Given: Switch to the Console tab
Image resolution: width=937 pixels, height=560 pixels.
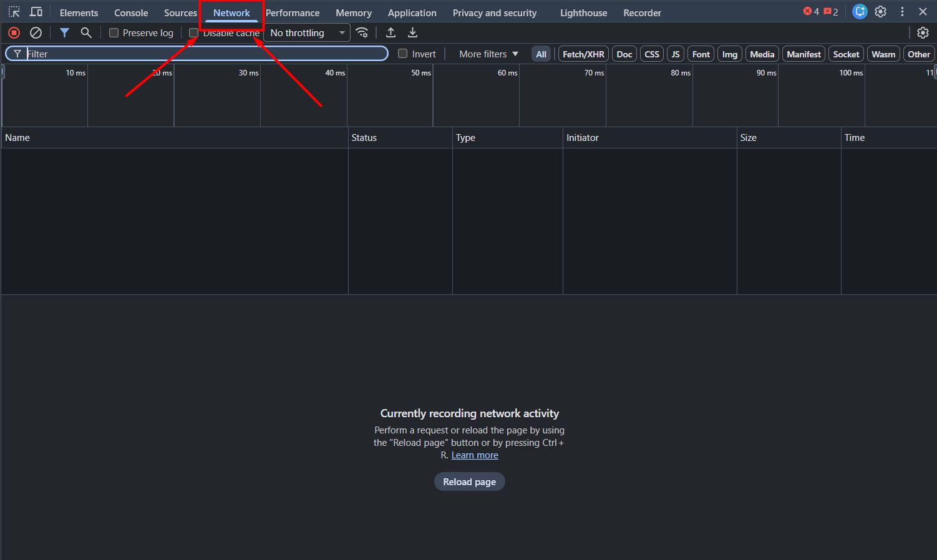Looking at the screenshot, I should pyautogui.click(x=131, y=13).
